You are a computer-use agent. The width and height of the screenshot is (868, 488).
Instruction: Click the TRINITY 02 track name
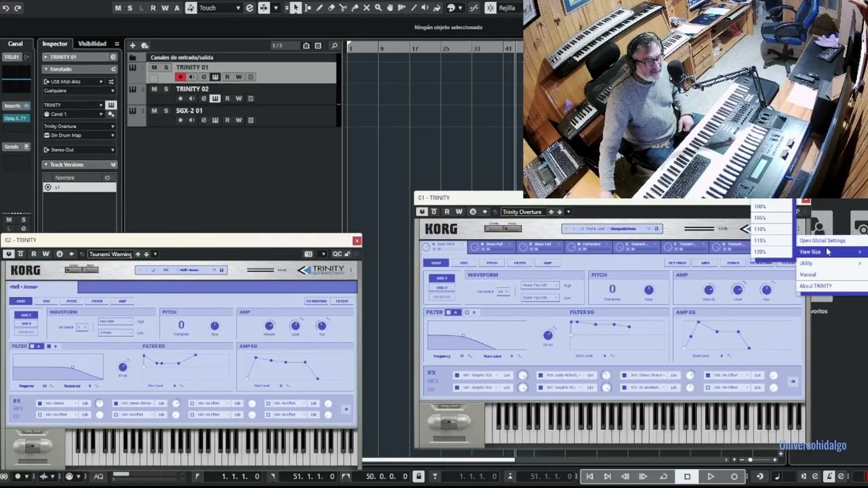pyautogui.click(x=193, y=89)
